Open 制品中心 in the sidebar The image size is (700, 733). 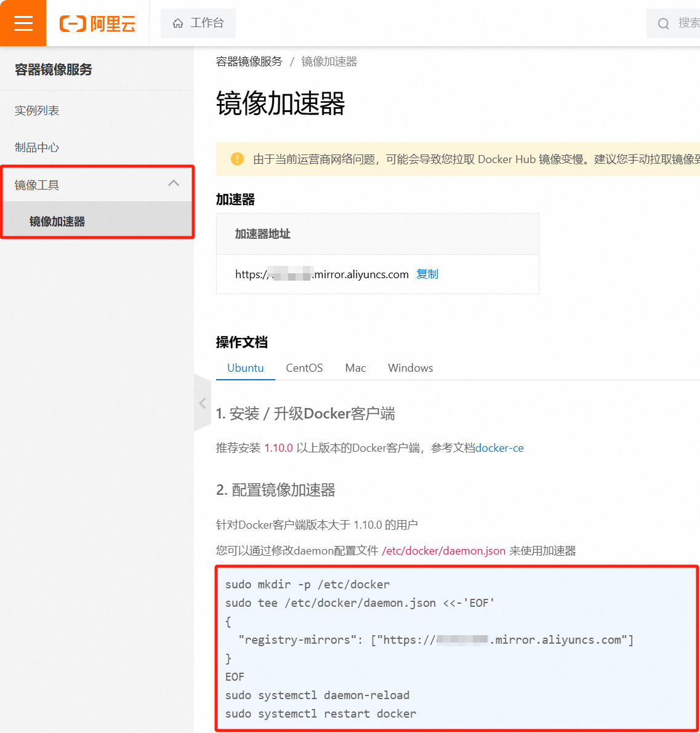click(37, 148)
